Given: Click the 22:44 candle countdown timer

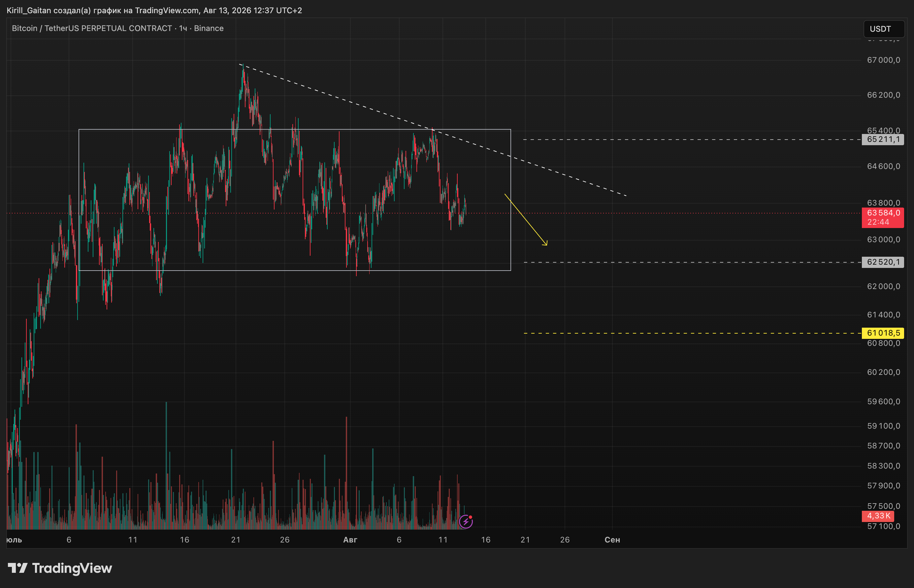Looking at the screenshot, I should [878, 222].
